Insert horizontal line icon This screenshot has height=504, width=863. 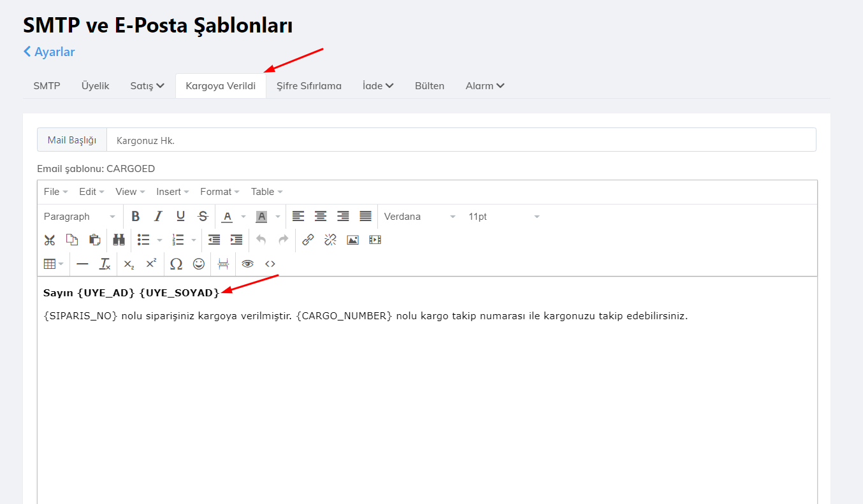point(82,264)
